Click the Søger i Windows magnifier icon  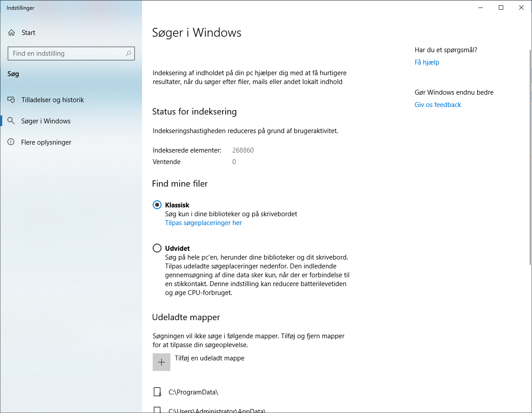point(11,121)
